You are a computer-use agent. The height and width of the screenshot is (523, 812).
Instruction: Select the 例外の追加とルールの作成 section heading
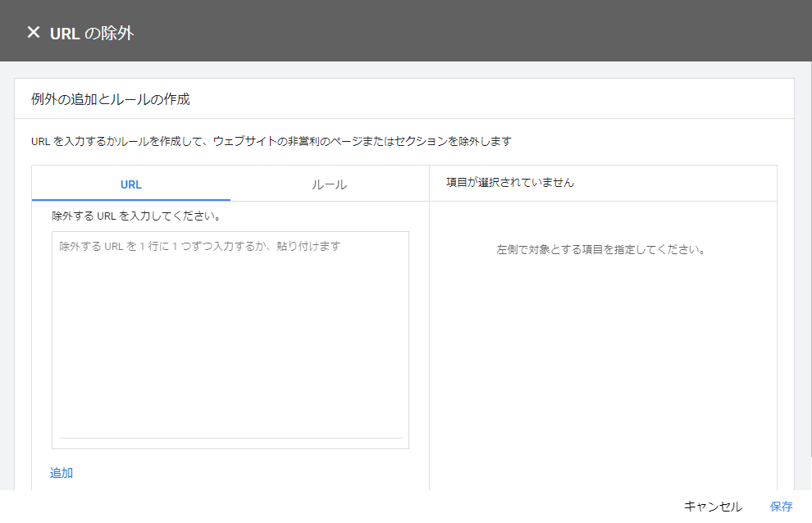click(x=111, y=99)
